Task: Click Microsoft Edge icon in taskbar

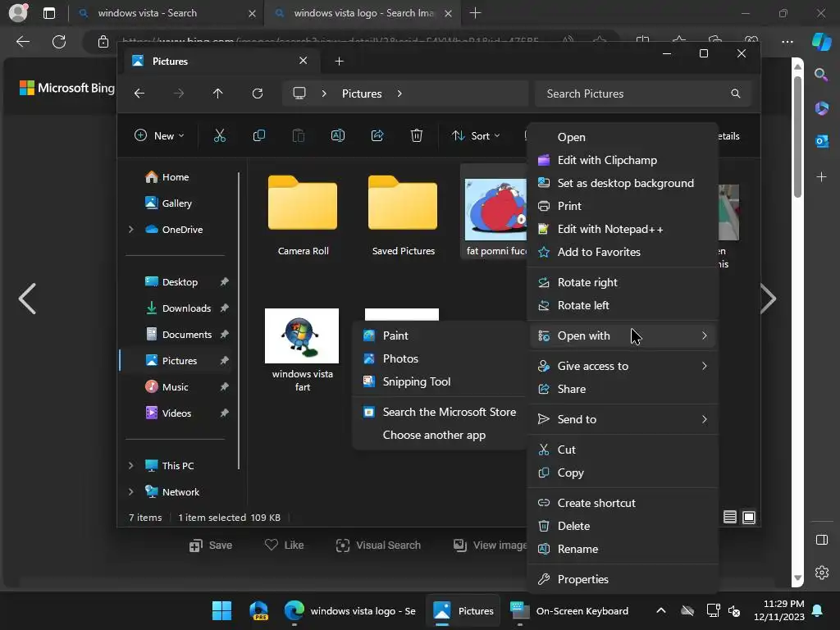Action: [x=294, y=610]
